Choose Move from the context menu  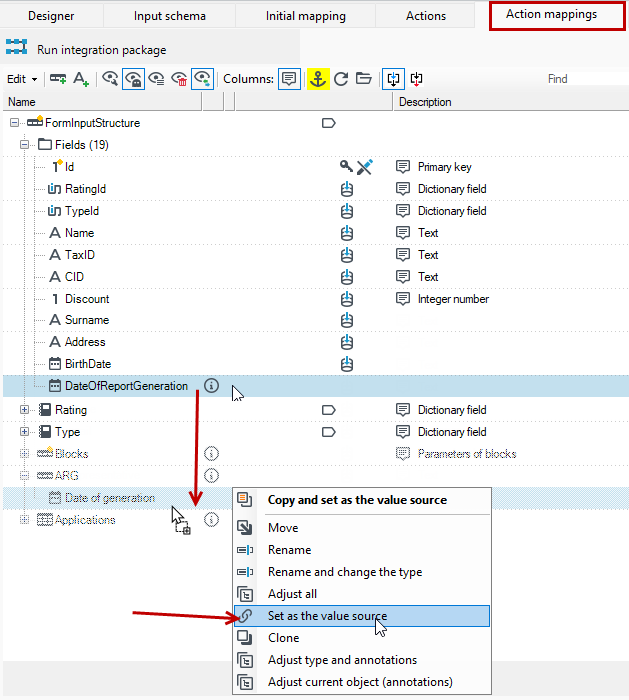coord(362,528)
